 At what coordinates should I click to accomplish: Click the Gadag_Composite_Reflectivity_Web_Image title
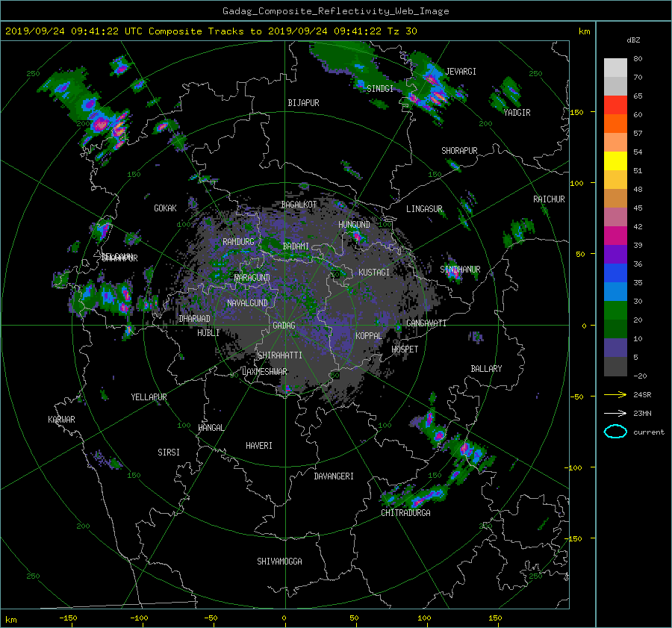[336, 11]
